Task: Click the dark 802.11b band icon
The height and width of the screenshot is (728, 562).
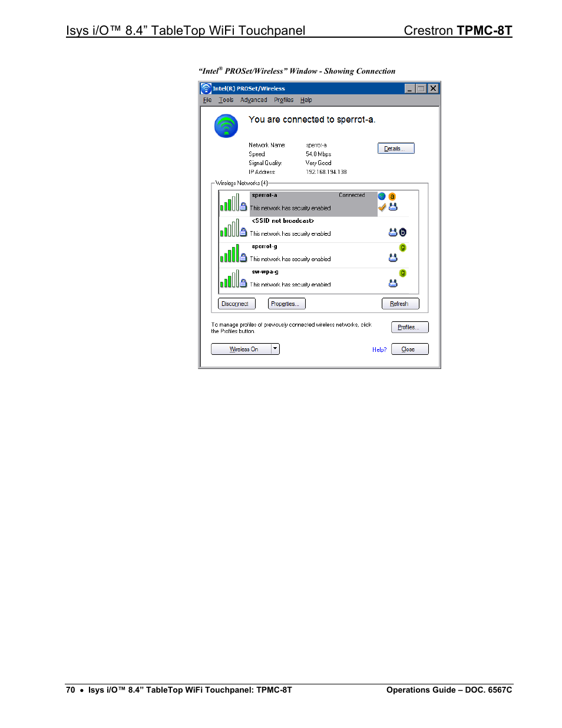Action: coord(403,232)
